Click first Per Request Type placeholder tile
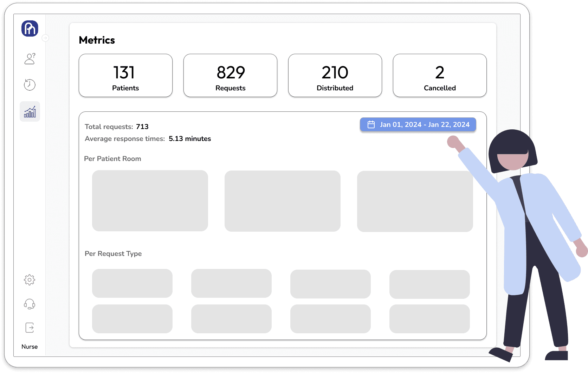This screenshot has width=588, height=373. tap(132, 283)
